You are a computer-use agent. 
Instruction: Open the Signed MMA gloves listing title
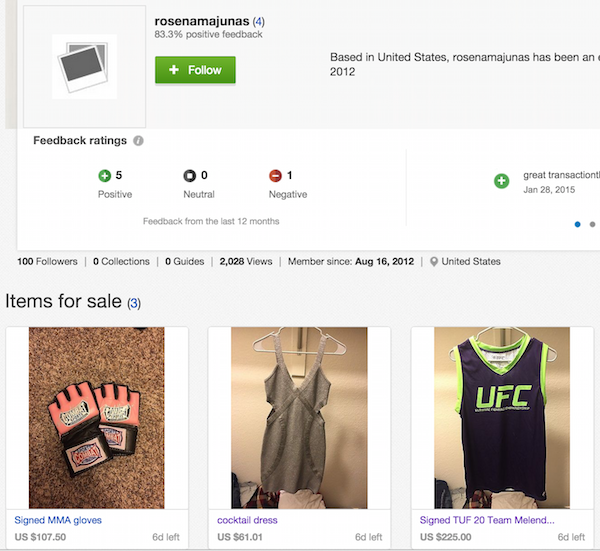(58, 520)
